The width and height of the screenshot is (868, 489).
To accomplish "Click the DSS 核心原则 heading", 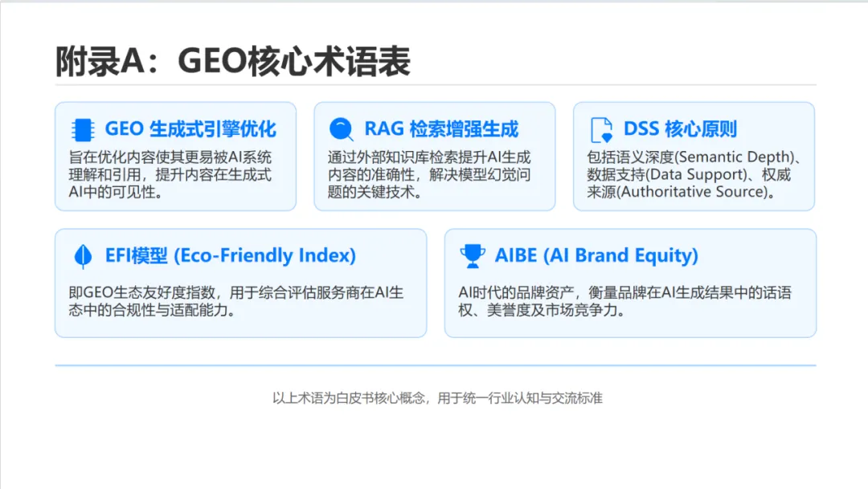I will pos(680,129).
